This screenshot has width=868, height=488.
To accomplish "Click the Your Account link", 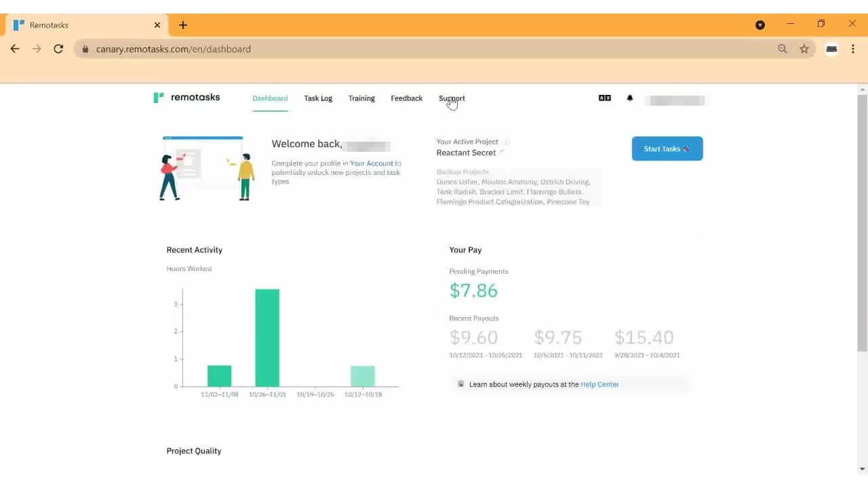I will tap(372, 163).
